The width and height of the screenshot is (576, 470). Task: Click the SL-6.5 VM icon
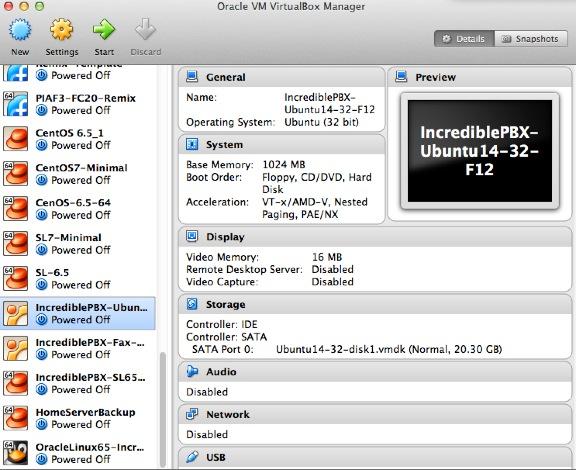(15, 279)
